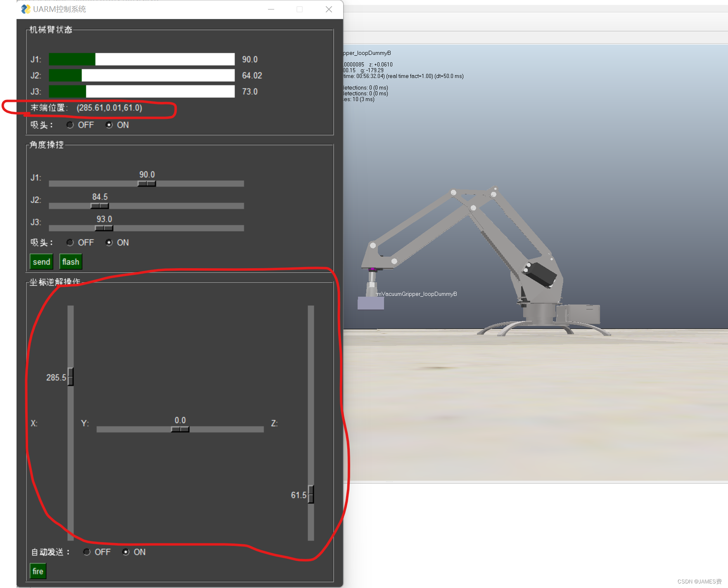The height and width of the screenshot is (588, 728).
Task: Click the flash button
Action: point(71,262)
